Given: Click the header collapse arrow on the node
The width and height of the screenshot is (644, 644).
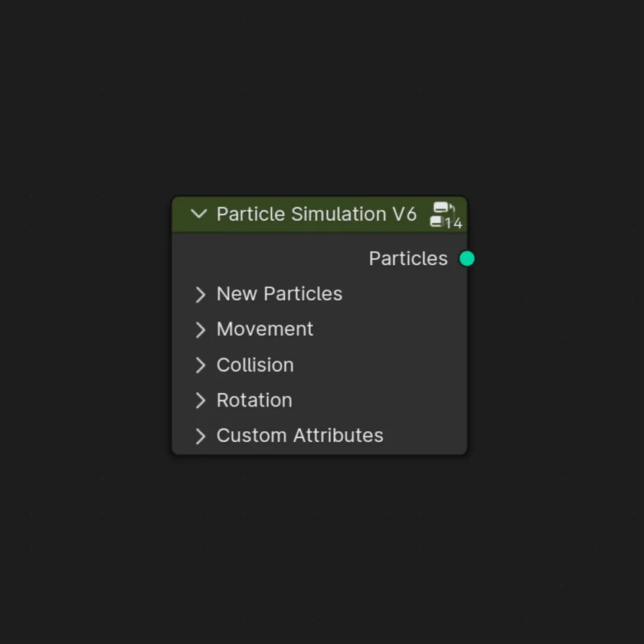Looking at the screenshot, I should (199, 214).
